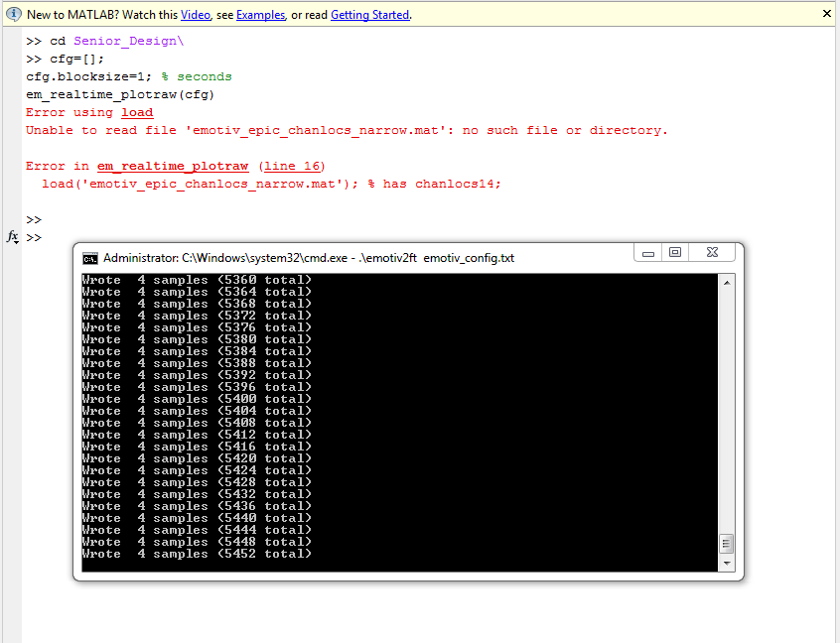Screen dimensions: 840x643
Task: Dismiss the New to MATLAB banner
Action: (826, 14)
